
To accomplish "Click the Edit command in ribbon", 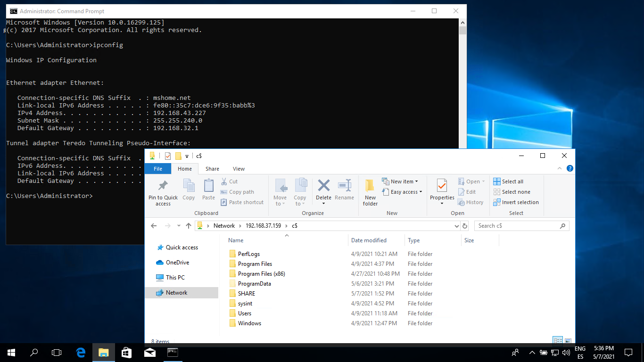I will pyautogui.click(x=467, y=192).
